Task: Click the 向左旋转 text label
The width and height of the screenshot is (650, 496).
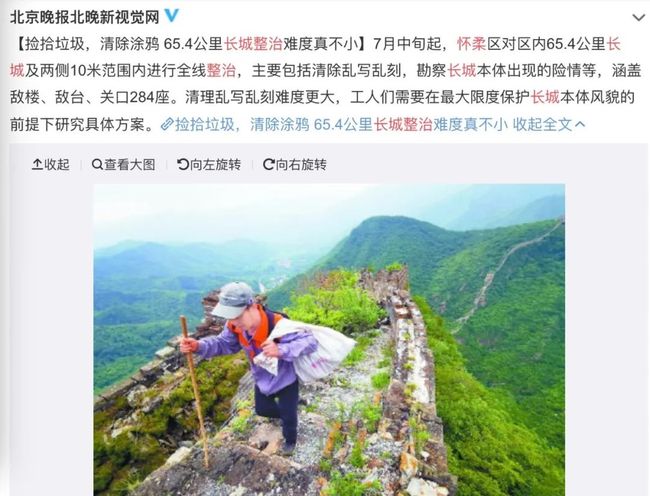Action: pos(215,165)
